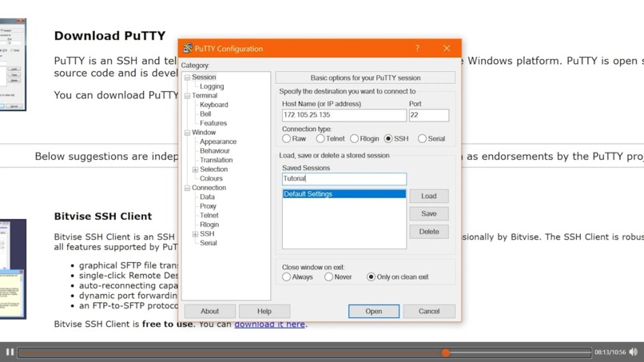The height and width of the screenshot is (362, 644).
Task: Open the Logging category
Action: tap(212, 86)
